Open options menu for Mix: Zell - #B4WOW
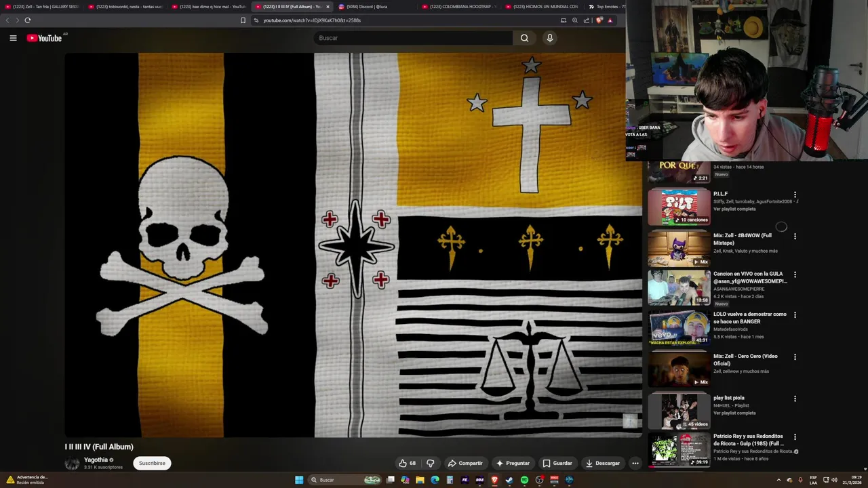The width and height of the screenshot is (868, 488). tap(795, 237)
